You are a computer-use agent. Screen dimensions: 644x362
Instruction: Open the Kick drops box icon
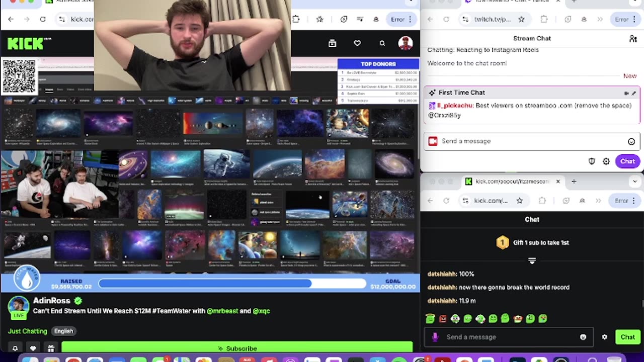[332, 43]
